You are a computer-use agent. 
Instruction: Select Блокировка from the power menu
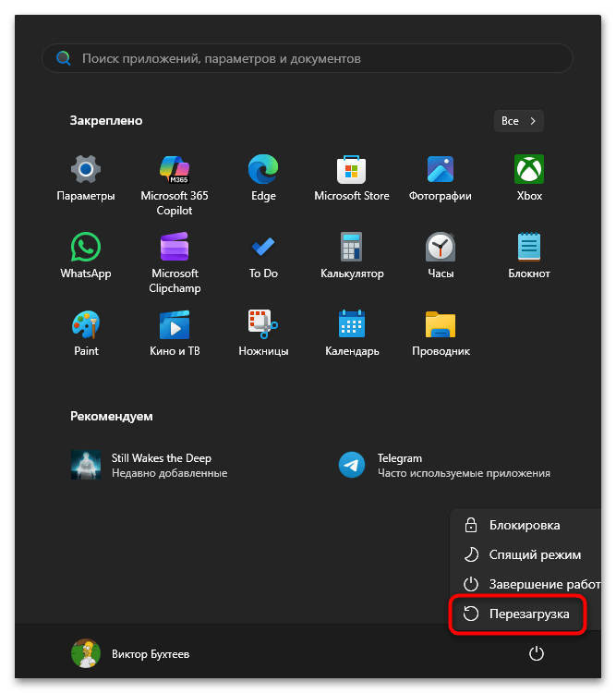click(525, 525)
